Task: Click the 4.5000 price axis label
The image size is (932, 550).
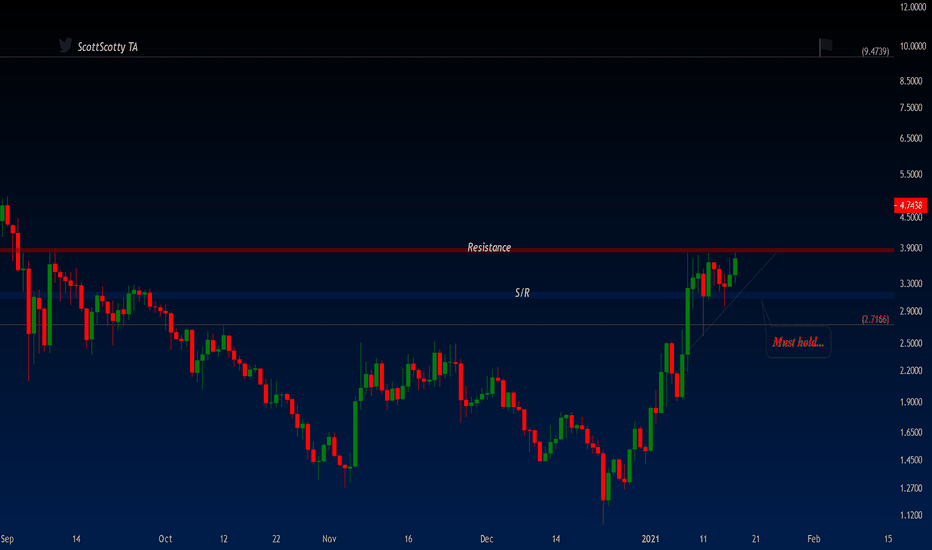Action: pos(911,217)
